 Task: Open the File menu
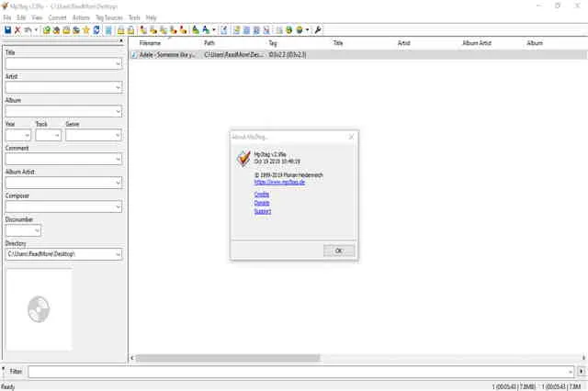point(7,17)
